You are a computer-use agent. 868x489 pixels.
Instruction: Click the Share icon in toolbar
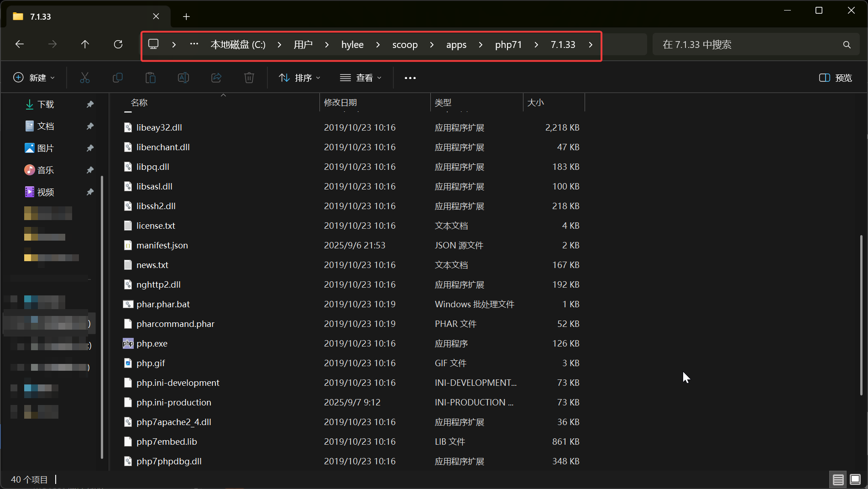pos(216,78)
